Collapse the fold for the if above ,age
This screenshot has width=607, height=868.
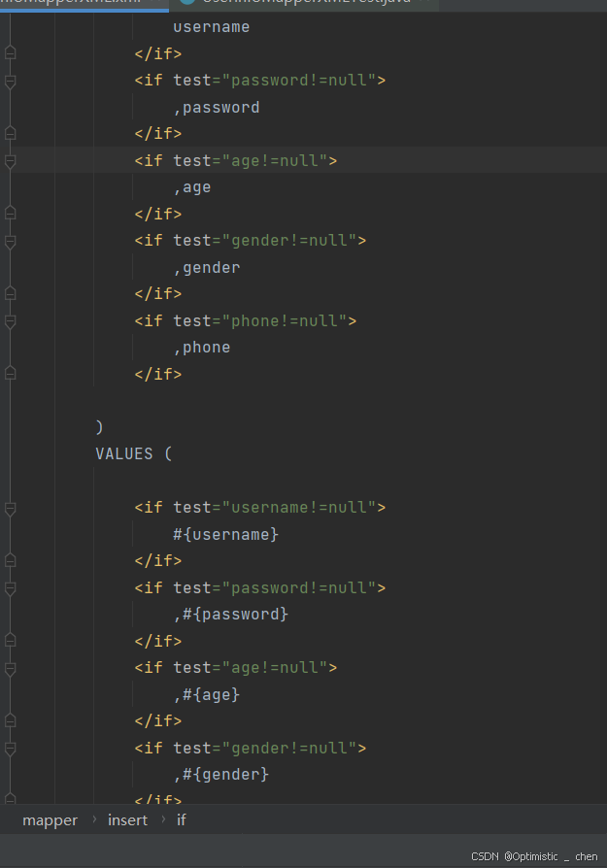tap(10, 161)
